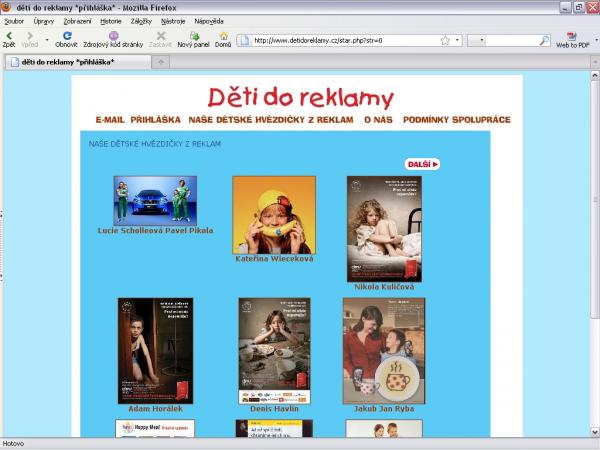The width and height of the screenshot is (600, 450).
Task: Open the Nápověda menu
Action: point(209,21)
